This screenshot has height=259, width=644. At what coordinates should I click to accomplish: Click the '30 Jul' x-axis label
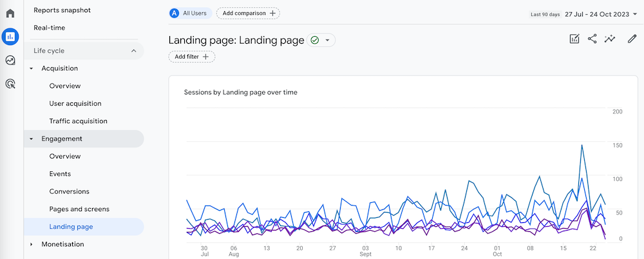(x=204, y=251)
